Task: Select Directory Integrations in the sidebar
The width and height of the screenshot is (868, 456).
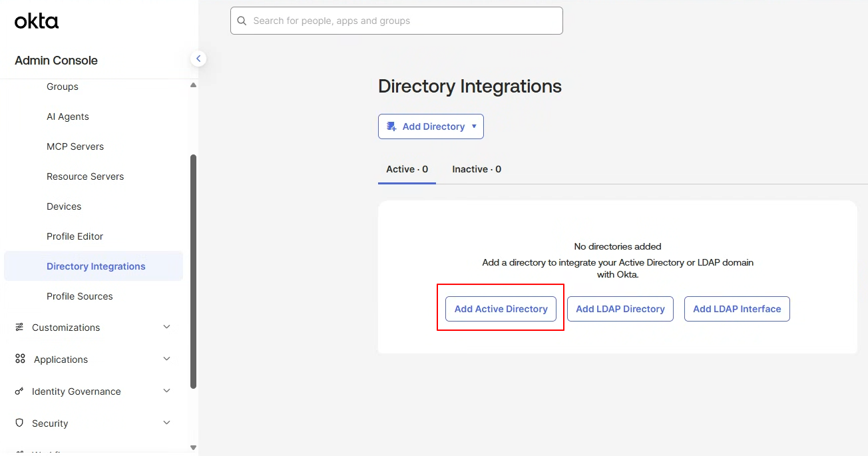Action: [93, 266]
